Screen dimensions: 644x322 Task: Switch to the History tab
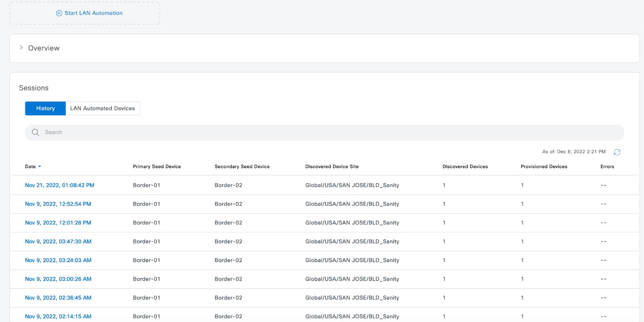coord(45,108)
